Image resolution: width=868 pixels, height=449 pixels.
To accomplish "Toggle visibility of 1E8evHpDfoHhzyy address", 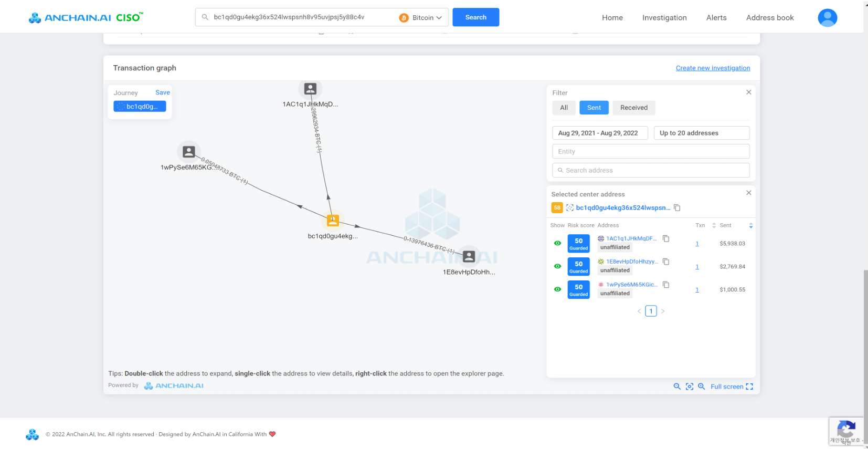I will [558, 266].
